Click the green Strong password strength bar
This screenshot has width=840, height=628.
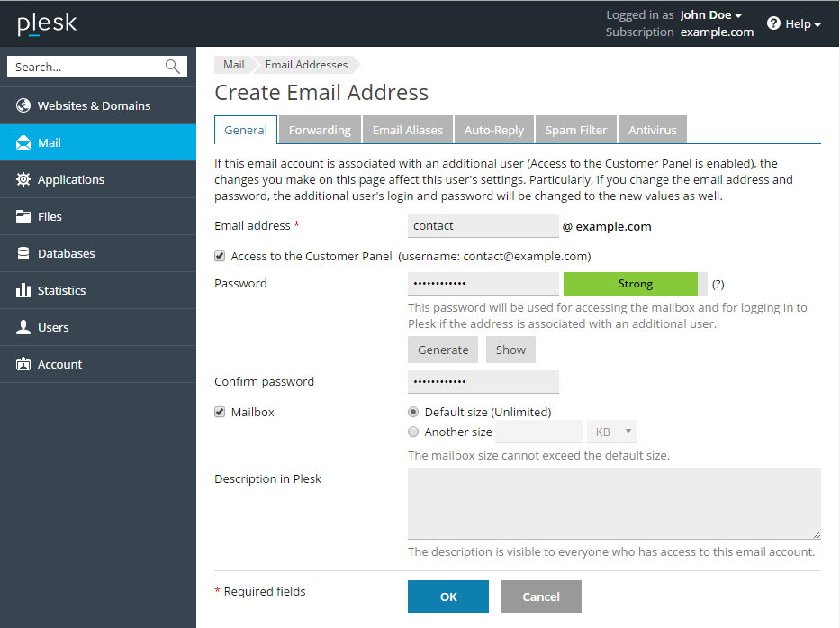[635, 284]
